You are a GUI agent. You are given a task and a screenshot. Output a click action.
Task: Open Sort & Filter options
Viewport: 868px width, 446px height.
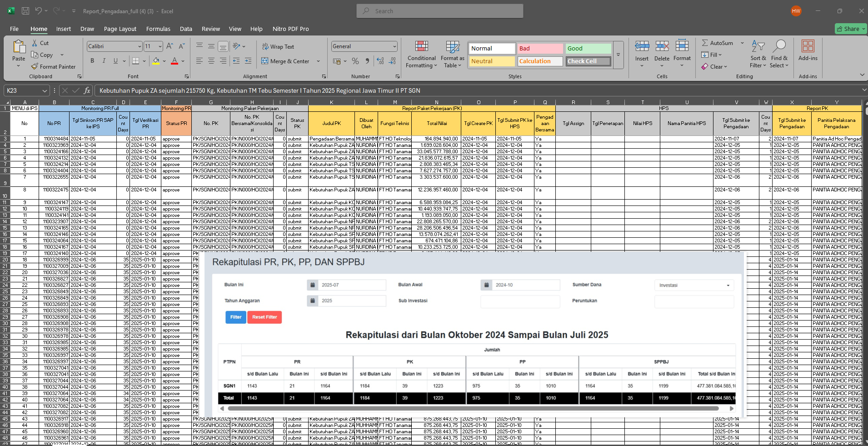click(758, 55)
